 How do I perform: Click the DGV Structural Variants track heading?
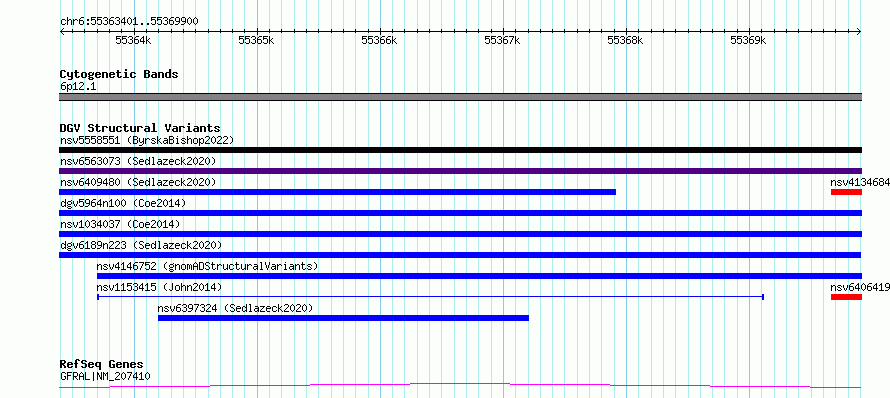[x=140, y=128]
